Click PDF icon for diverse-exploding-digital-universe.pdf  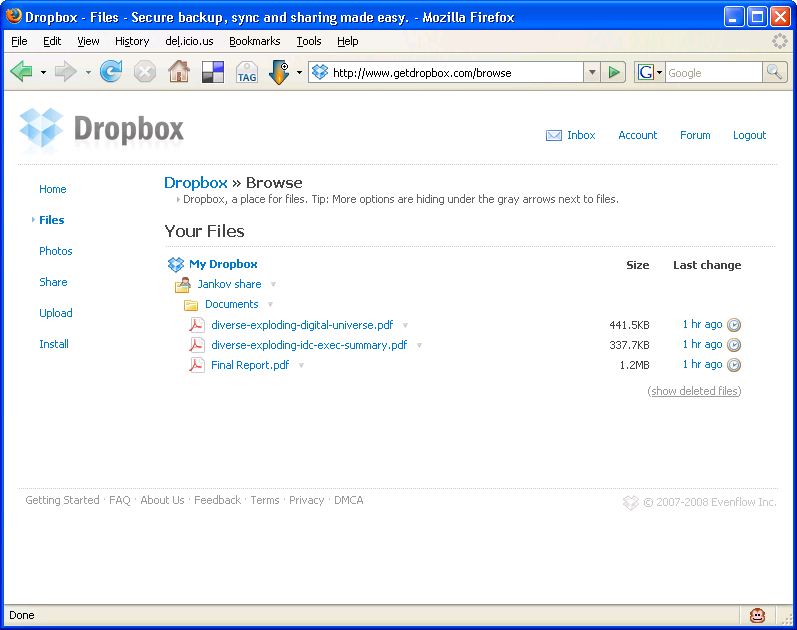[197, 325]
